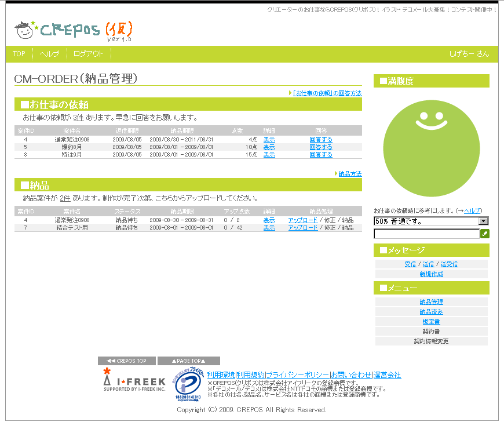The width and height of the screenshot is (504, 429).
Task: Click アップロード for 結合テスト用 delivery
Action: pos(302,228)
